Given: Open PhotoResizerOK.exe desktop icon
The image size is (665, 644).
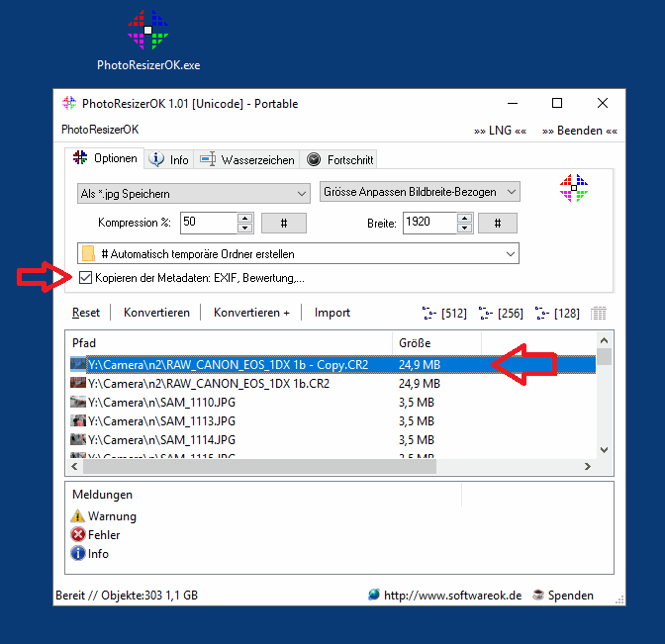Looking at the screenshot, I should pyautogui.click(x=148, y=41).
